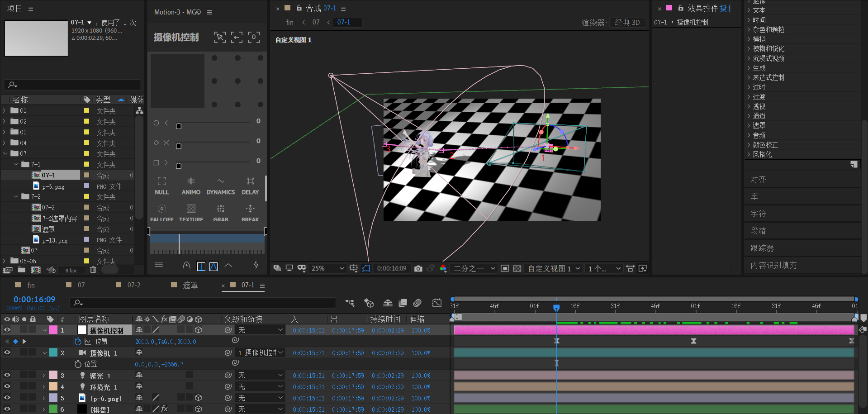Click the first slider handle in Motion-3
The height and width of the screenshot is (414, 868).
point(179,126)
